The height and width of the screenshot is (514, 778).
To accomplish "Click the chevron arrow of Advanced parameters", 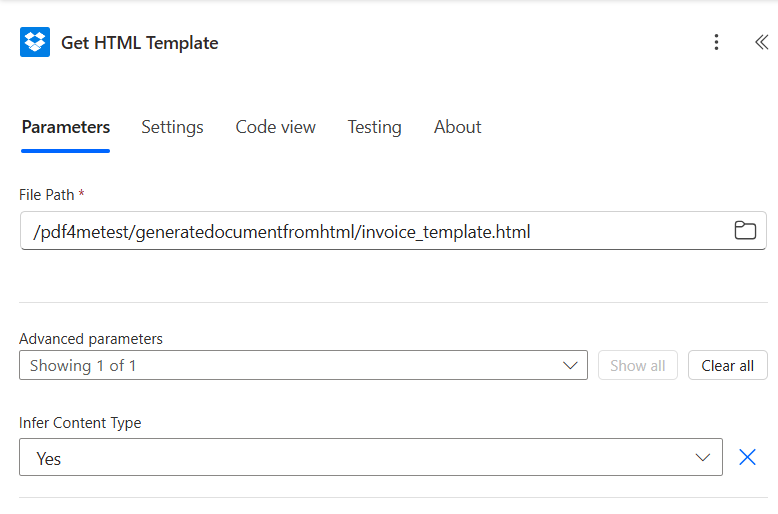I will [572, 365].
